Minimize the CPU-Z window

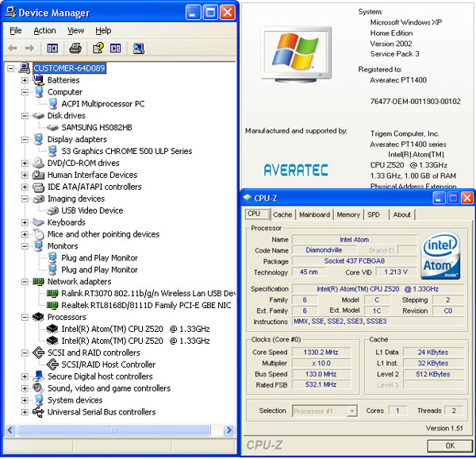click(x=439, y=198)
